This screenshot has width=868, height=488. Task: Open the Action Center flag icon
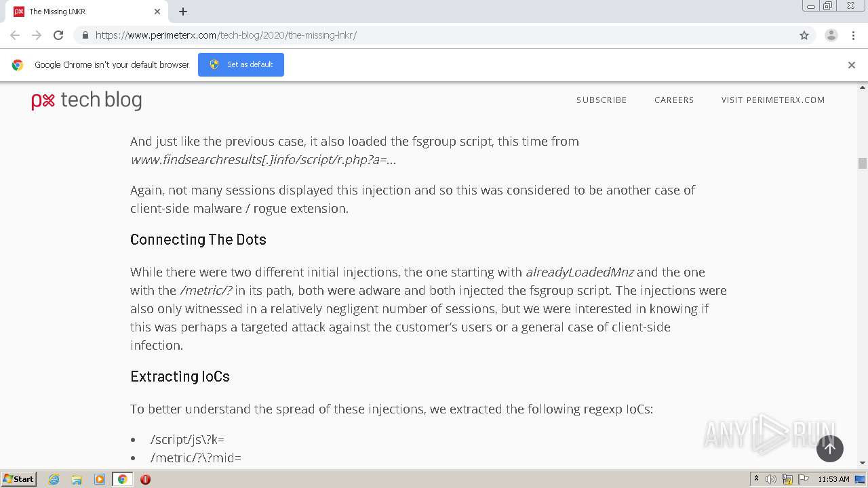coord(804,479)
